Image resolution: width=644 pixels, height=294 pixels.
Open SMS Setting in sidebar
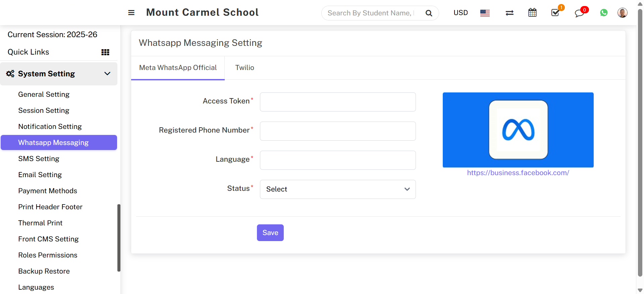pos(39,159)
